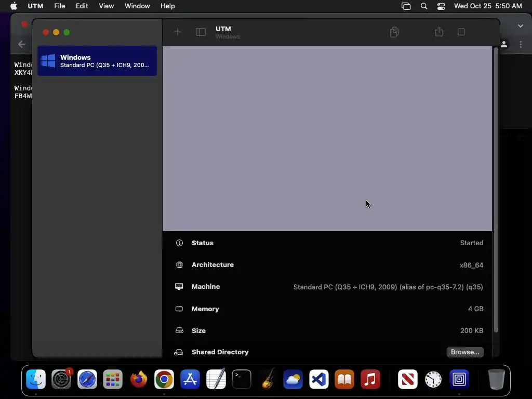This screenshot has height=399, width=532.
Task: Open Weather from the Dock
Action: tap(293, 379)
